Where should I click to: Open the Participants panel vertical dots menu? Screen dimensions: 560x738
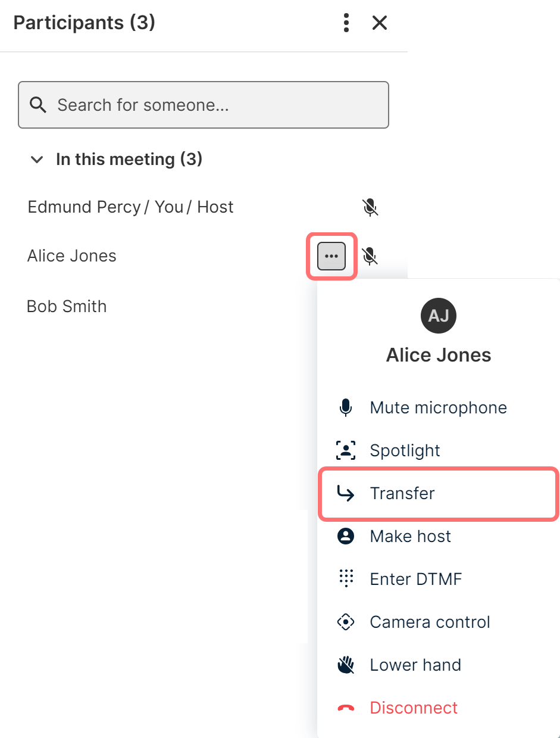[x=346, y=23]
